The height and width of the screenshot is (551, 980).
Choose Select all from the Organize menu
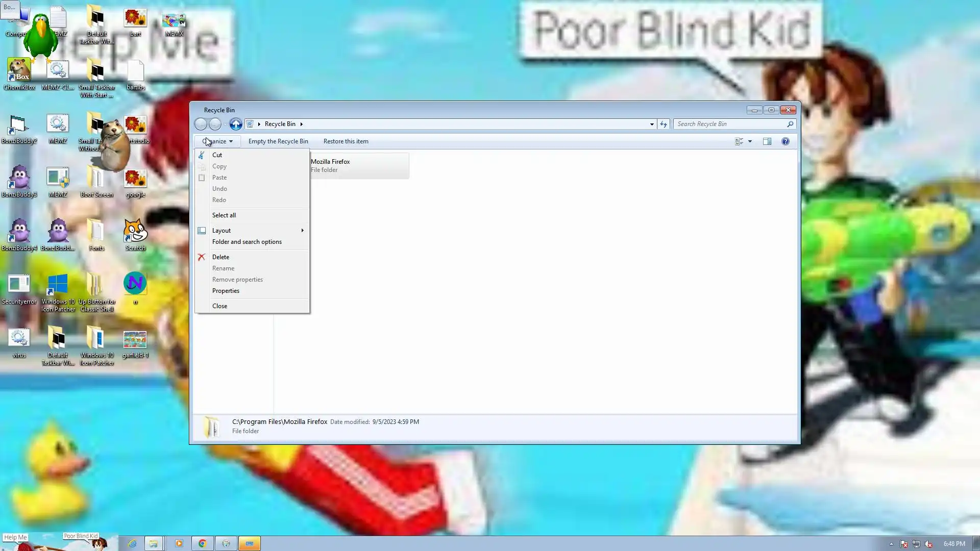[224, 215]
